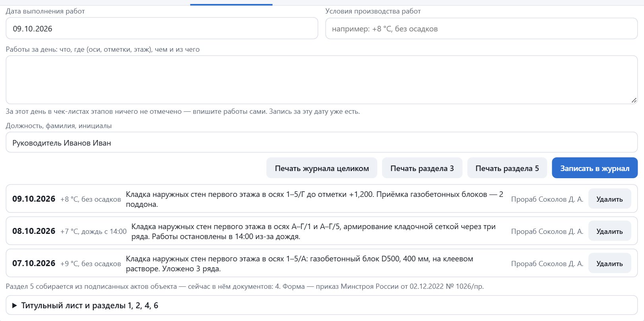Delete the 09.10.2026 journal entry
This screenshot has width=644, height=321.
pos(609,199)
